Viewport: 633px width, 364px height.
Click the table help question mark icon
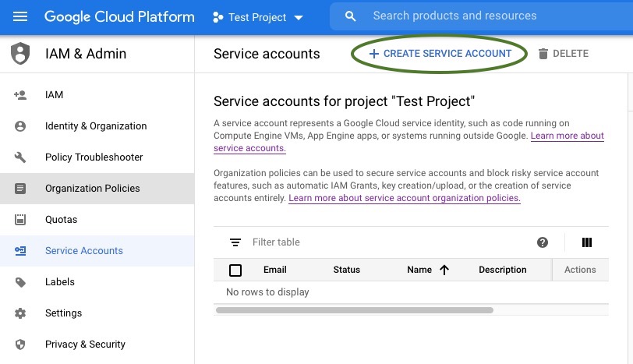coord(543,242)
